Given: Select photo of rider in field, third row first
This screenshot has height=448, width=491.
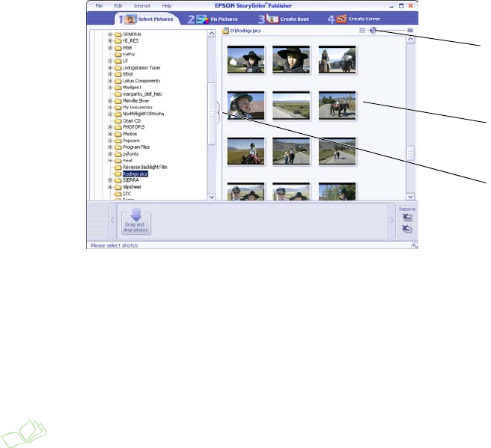Looking at the screenshot, I should (246, 151).
